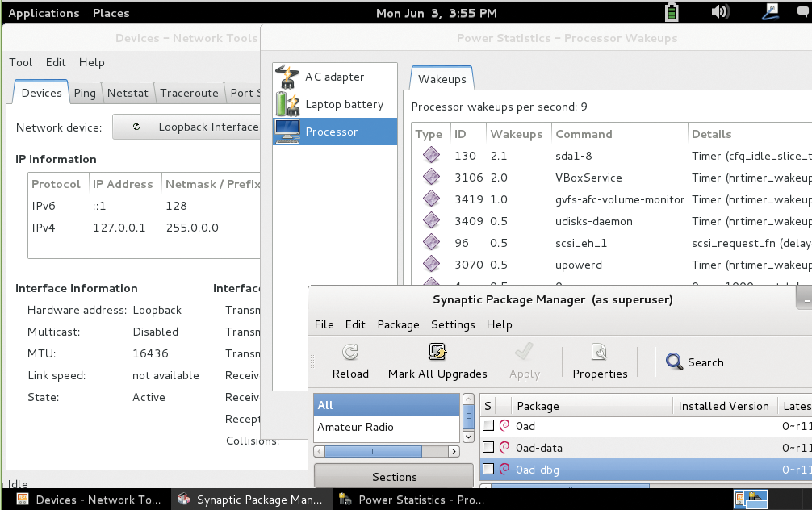Select Laptop battery in the device list
This screenshot has height=510, width=812.
click(343, 104)
